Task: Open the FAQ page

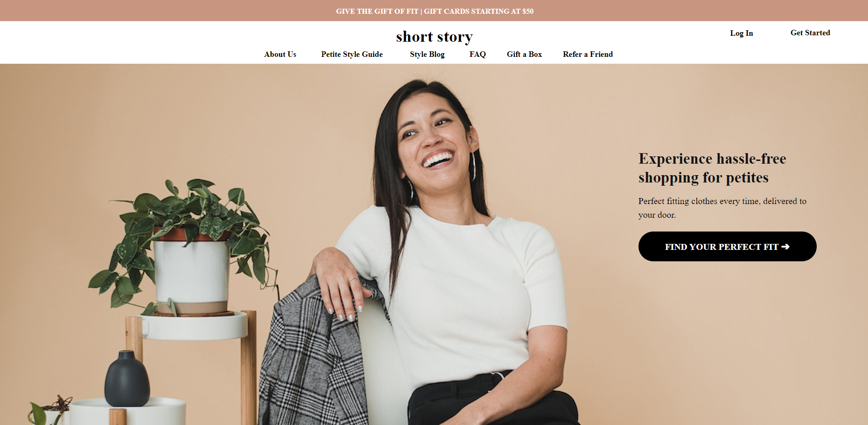Action: coord(477,54)
